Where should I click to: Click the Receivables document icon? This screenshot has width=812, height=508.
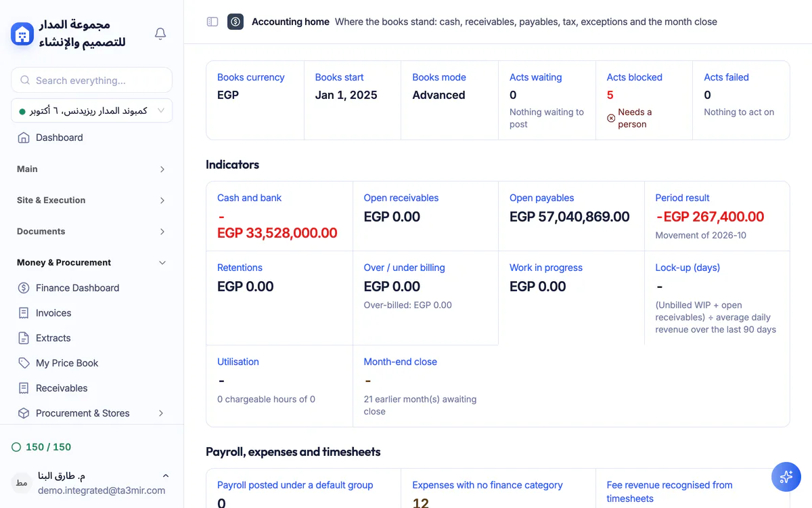(x=24, y=388)
